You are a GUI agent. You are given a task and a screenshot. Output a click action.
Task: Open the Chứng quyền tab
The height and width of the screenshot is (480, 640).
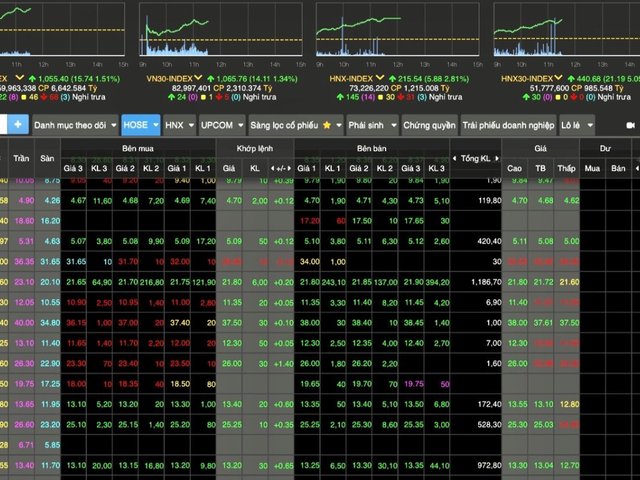pos(429,125)
